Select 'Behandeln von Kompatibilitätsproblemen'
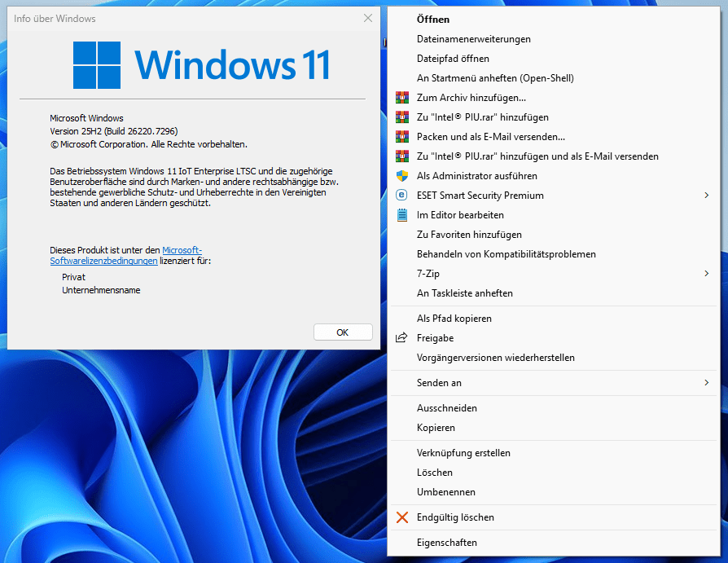Viewport: 728px width, 563px height. coord(554,253)
